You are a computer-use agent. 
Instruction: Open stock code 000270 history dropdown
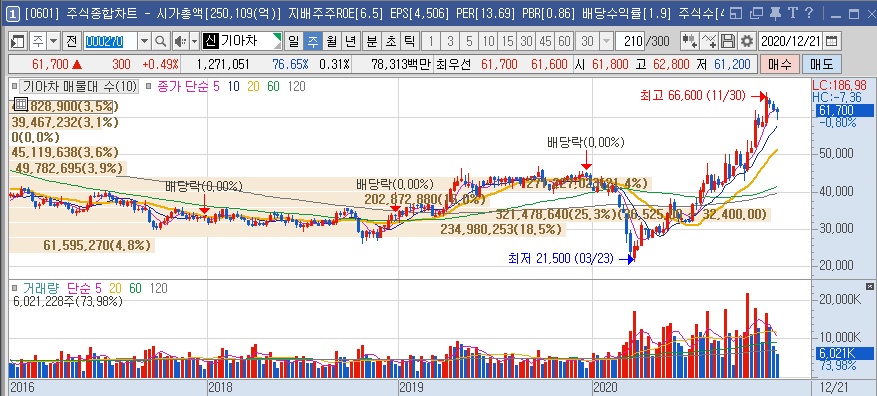144,41
